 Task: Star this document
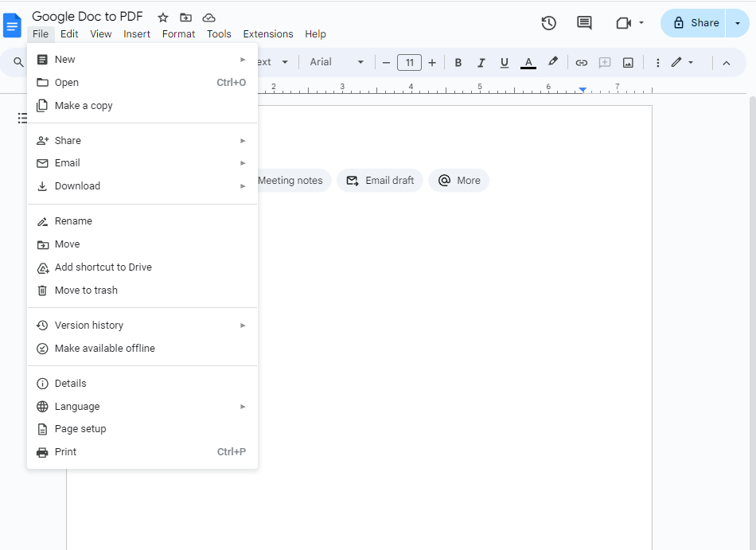tap(163, 18)
